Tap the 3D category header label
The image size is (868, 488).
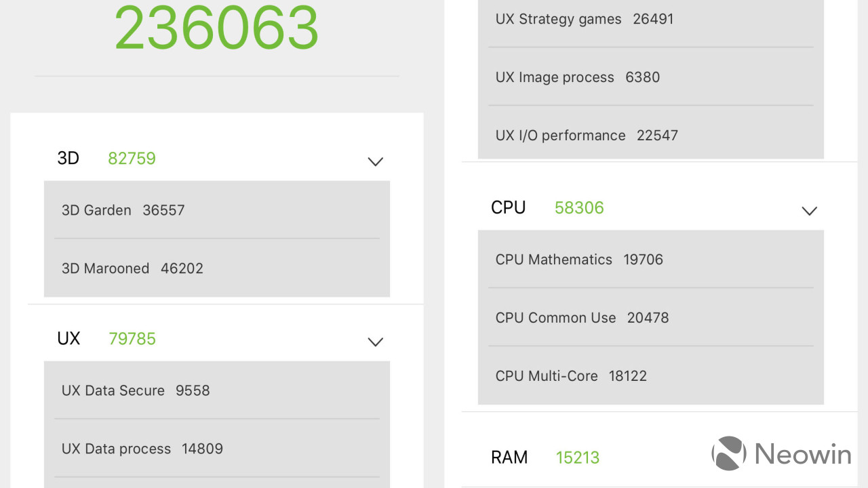tap(68, 159)
